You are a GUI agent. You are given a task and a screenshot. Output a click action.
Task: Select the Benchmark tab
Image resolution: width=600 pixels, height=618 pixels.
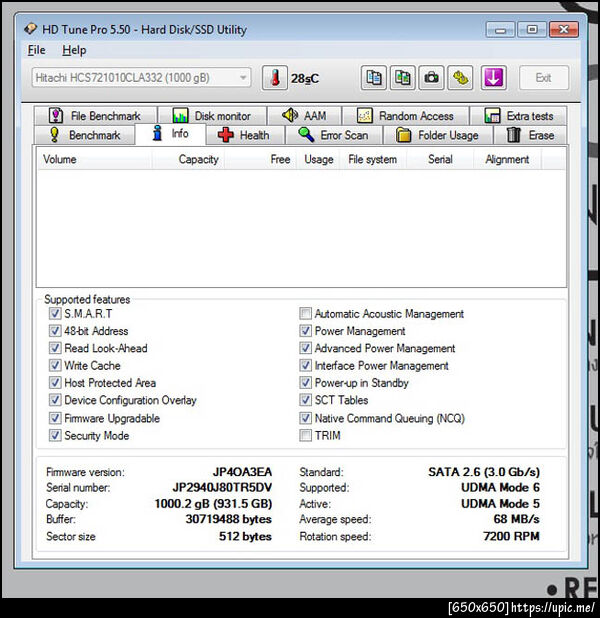pos(85,135)
